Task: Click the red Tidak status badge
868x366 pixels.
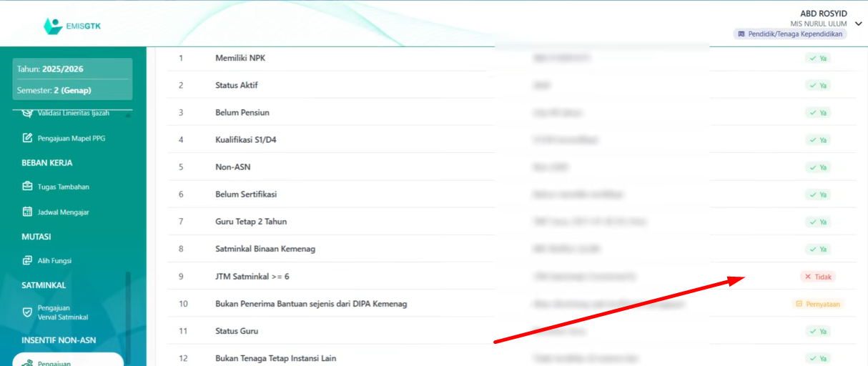Action: tap(817, 277)
